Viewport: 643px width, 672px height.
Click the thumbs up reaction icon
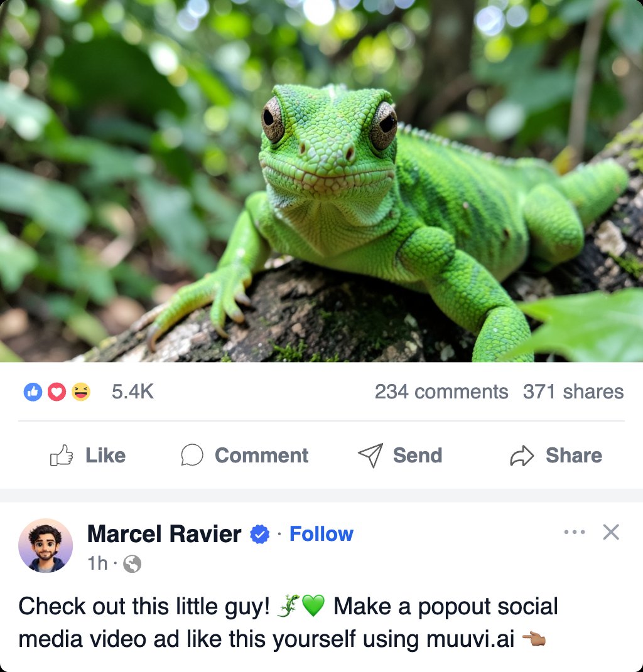coord(33,391)
